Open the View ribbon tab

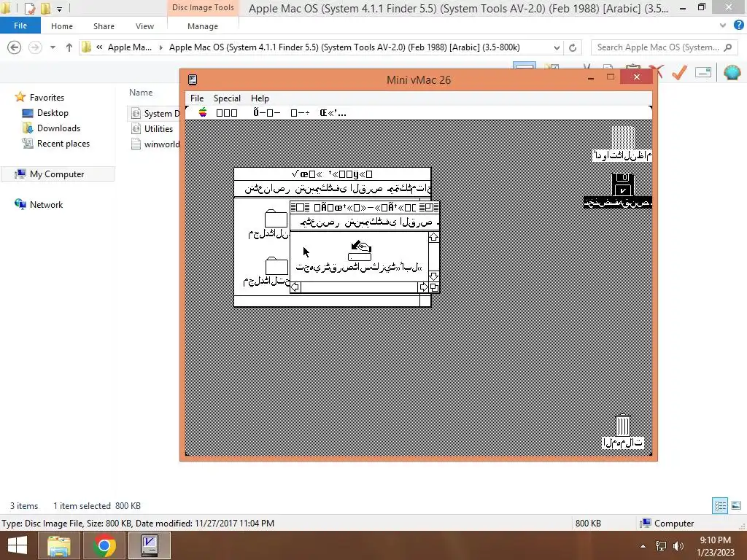(x=144, y=26)
